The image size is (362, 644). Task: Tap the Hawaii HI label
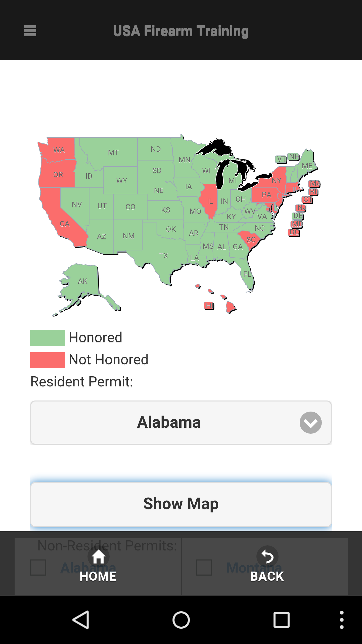(209, 305)
